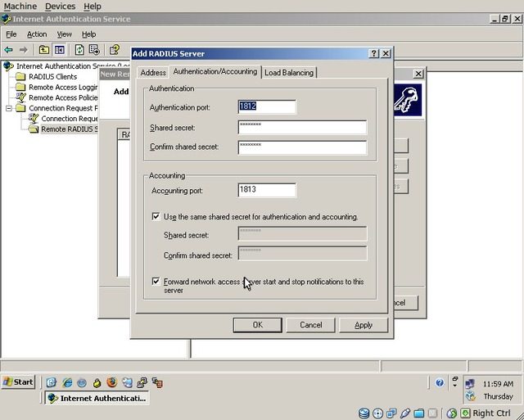
Task: Click the OK button
Action: point(257,325)
